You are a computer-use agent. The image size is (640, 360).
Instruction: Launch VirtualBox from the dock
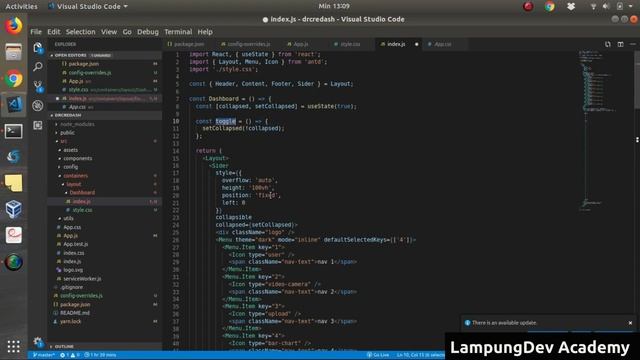(13, 209)
